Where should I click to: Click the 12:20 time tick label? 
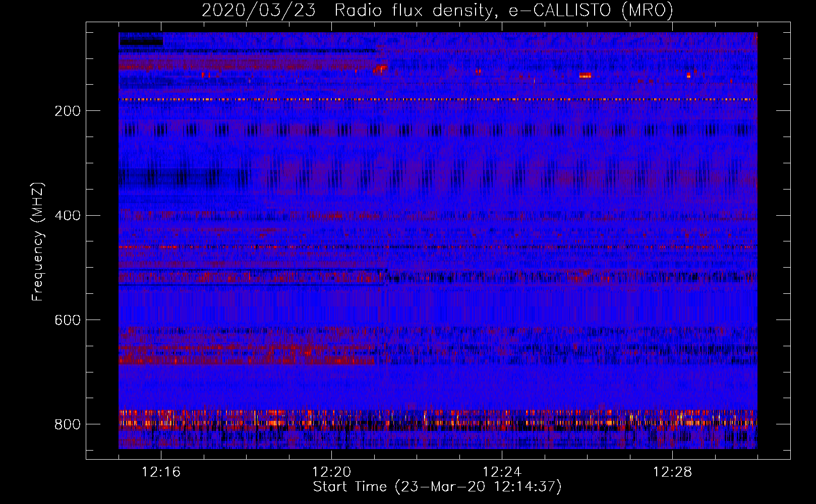(x=331, y=472)
